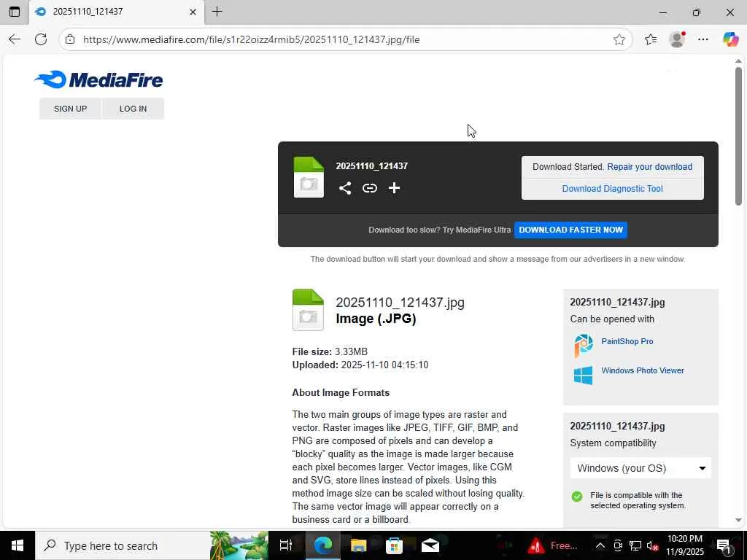Show hidden system tray icons
Viewport: 747px width, 560px height.
click(600, 545)
